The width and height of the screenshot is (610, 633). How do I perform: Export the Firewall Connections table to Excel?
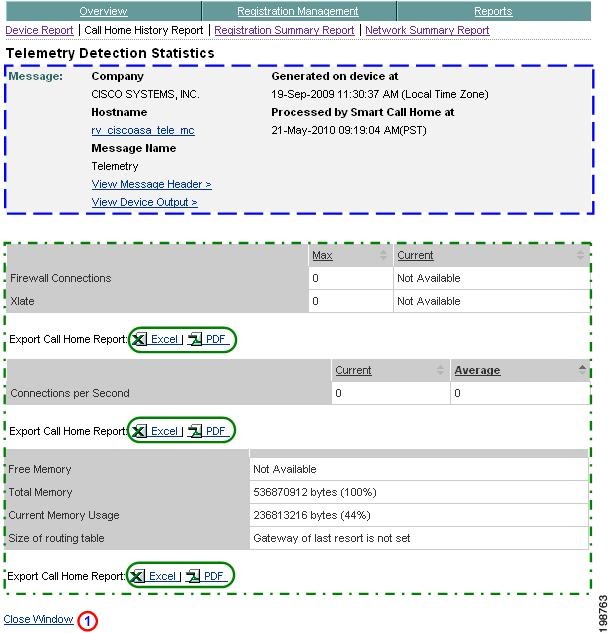[164, 340]
